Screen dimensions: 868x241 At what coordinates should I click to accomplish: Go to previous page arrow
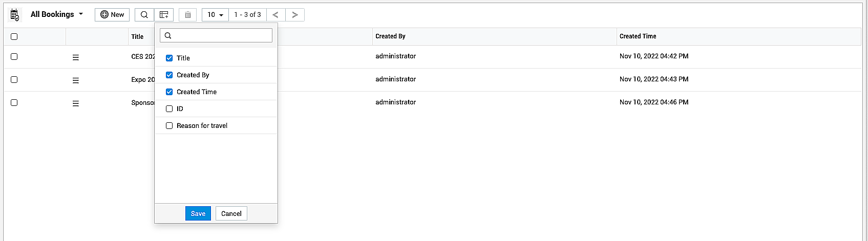click(x=276, y=15)
